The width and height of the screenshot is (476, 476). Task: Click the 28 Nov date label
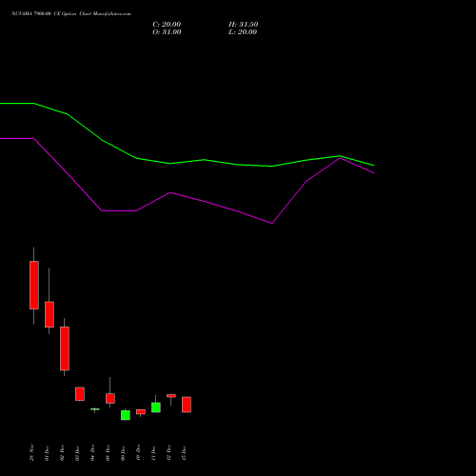coord(31,452)
